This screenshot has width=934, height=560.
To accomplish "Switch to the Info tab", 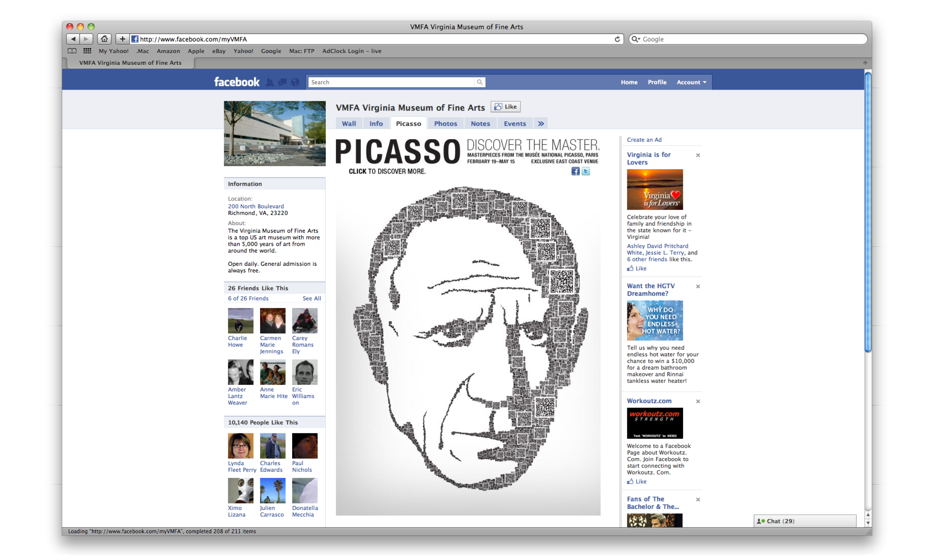I will (x=376, y=124).
